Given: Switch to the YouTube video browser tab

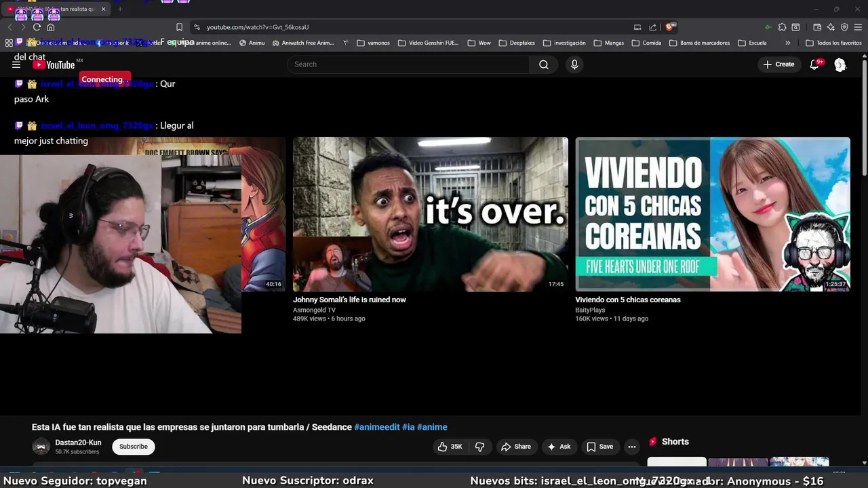Looking at the screenshot, I should pos(54,9).
